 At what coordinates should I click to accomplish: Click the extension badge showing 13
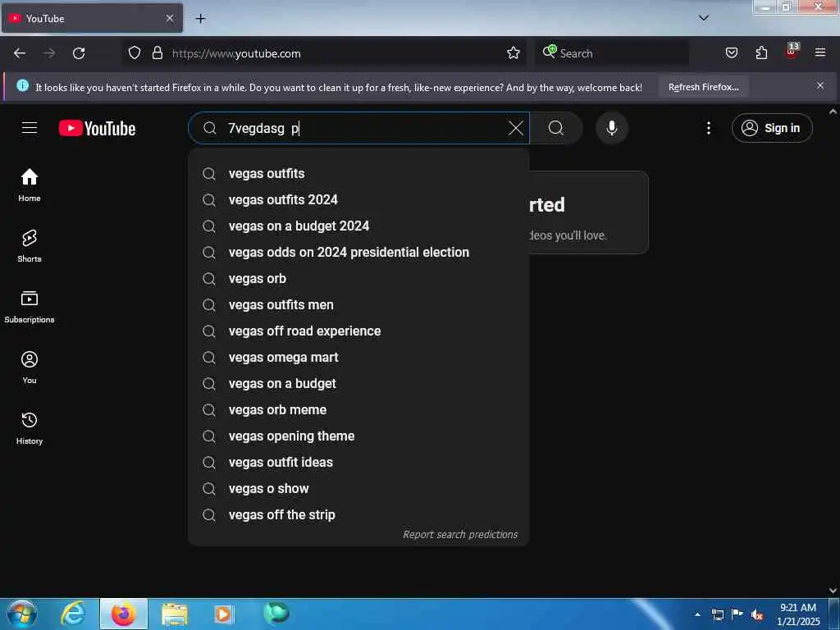point(792,52)
